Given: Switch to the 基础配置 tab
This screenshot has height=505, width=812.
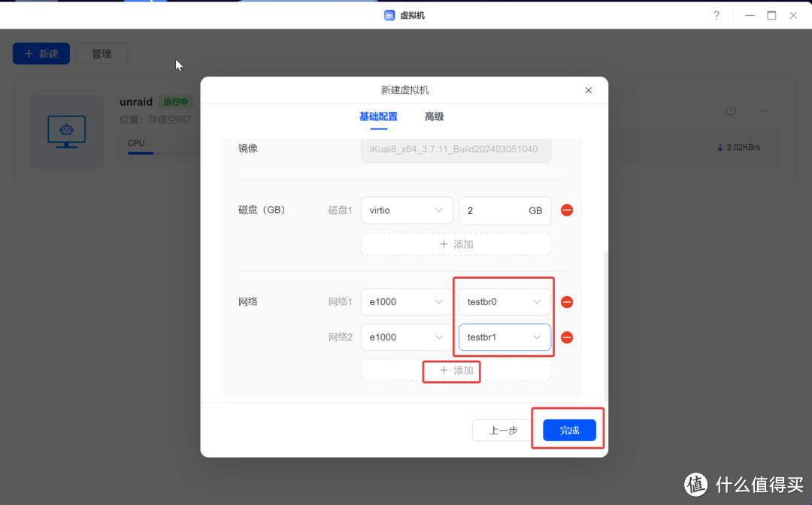Looking at the screenshot, I should point(379,116).
